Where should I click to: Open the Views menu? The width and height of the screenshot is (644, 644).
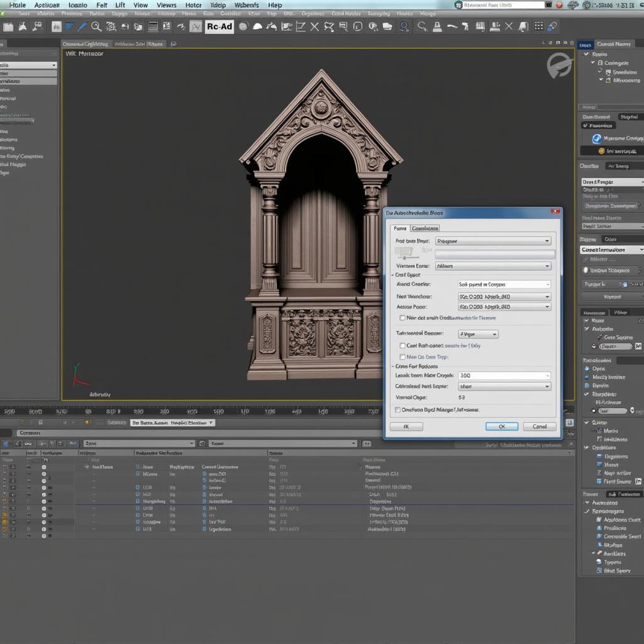pyautogui.click(x=166, y=5)
